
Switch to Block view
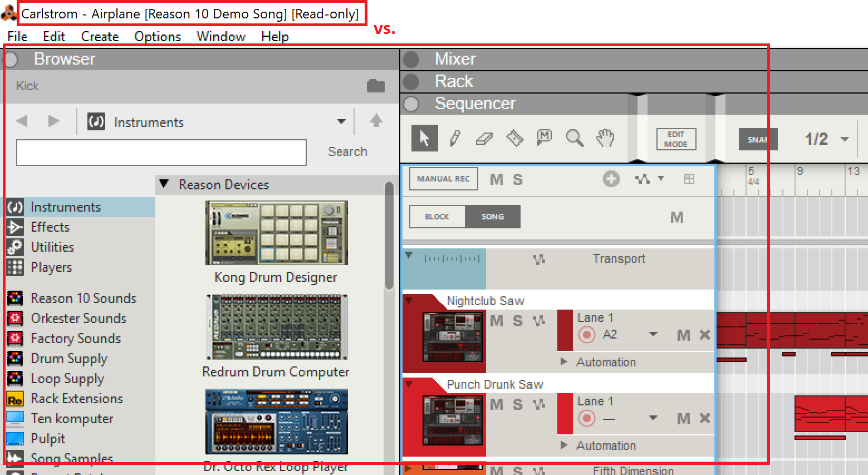pos(437,217)
